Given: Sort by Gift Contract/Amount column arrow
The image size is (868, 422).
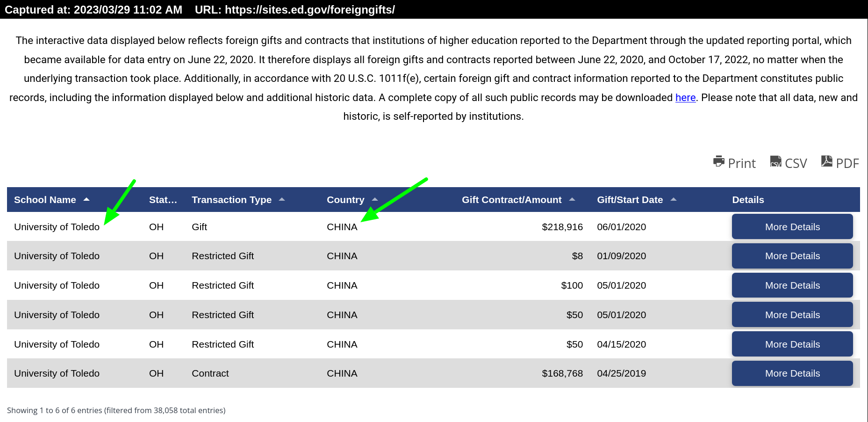Looking at the screenshot, I should [x=572, y=200].
